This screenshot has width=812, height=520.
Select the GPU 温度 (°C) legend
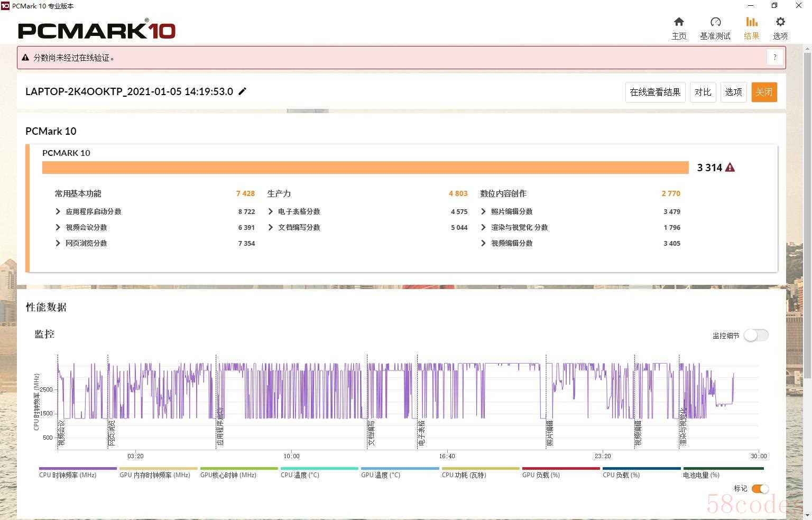click(400, 472)
